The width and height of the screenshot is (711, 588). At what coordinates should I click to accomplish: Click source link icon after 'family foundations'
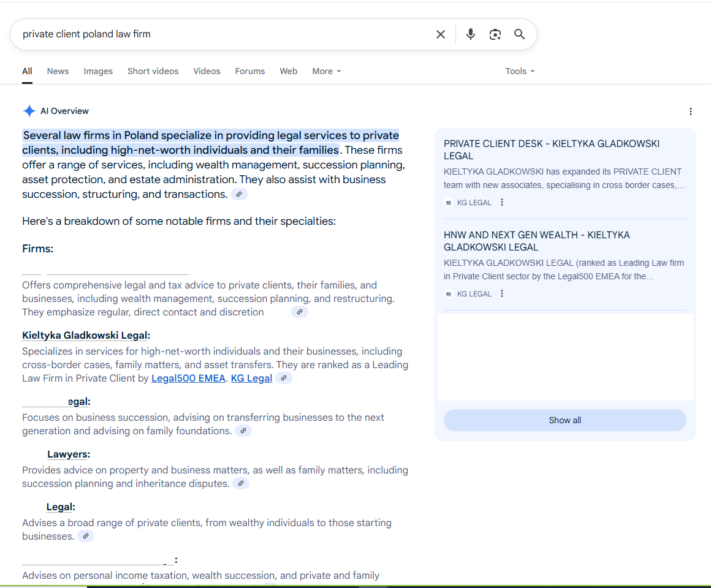click(x=243, y=431)
